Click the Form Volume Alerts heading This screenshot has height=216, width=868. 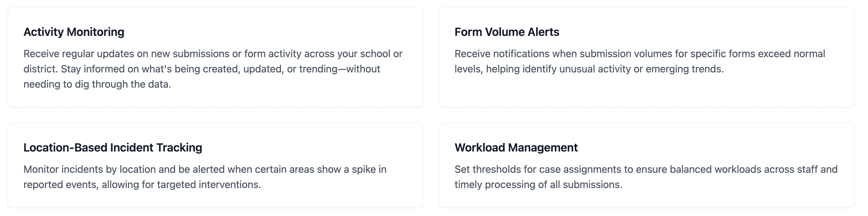click(507, 32)
